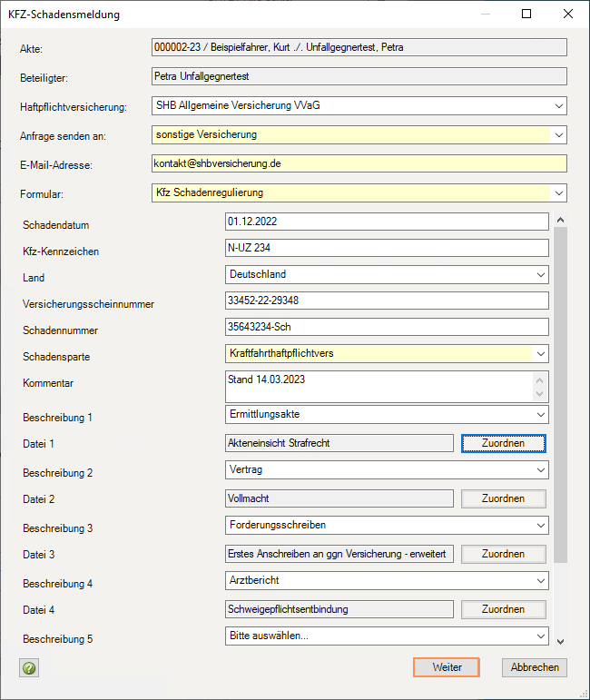Click the form's vertical scrollbar thumb

tap(561, 395)
